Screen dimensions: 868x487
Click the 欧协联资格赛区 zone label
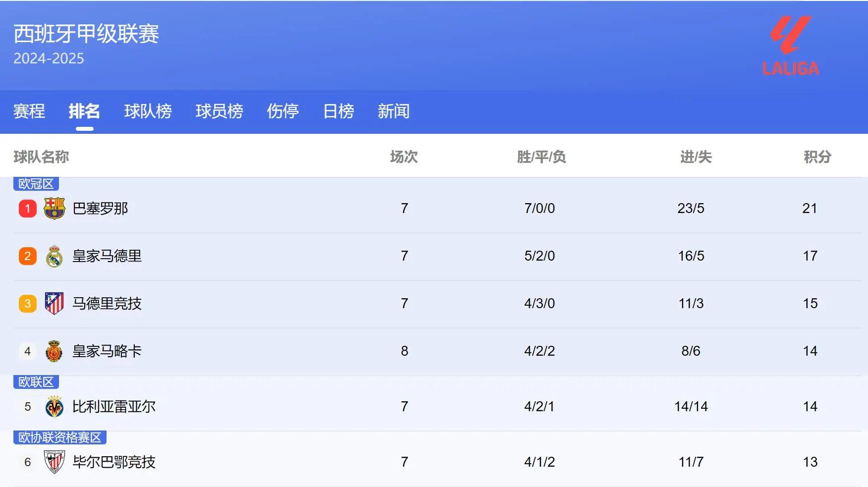coord(60,437)
